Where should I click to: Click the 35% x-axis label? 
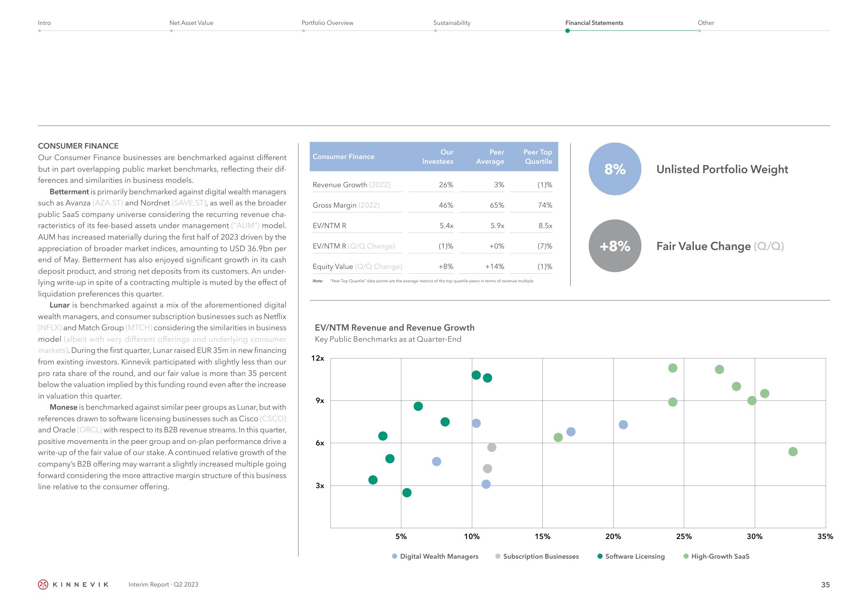pyautogui.click(x=825, y=536)
